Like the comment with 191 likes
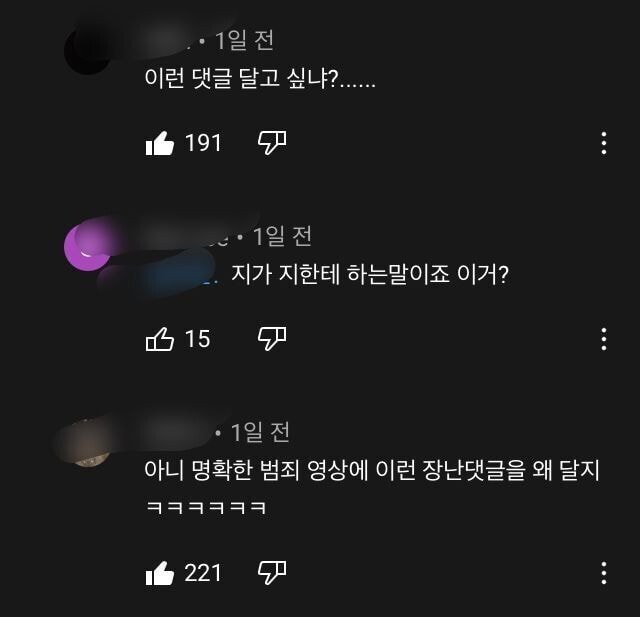The height and width of the screenshot is (617, 640). pyautogui.click(x=160, y=143)
